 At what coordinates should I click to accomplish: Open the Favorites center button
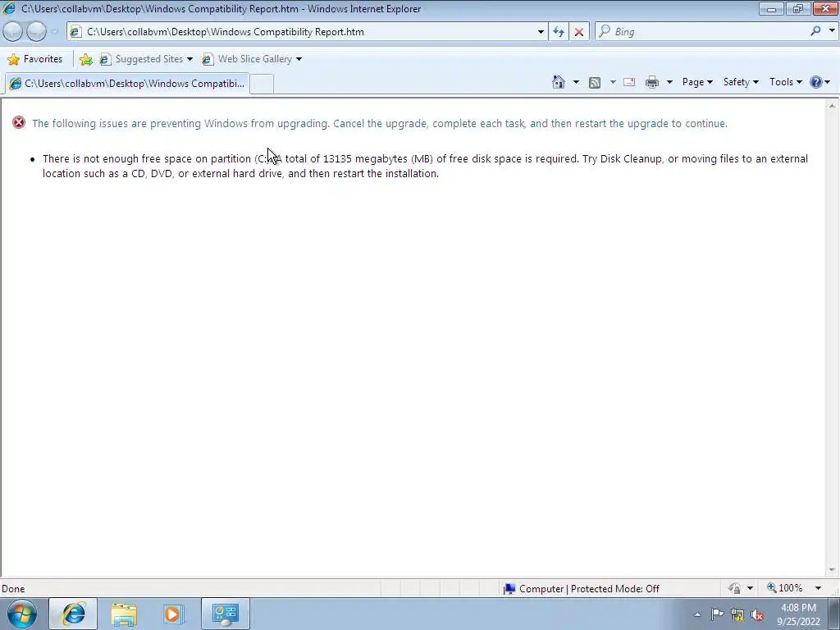(x=35, y=59)
